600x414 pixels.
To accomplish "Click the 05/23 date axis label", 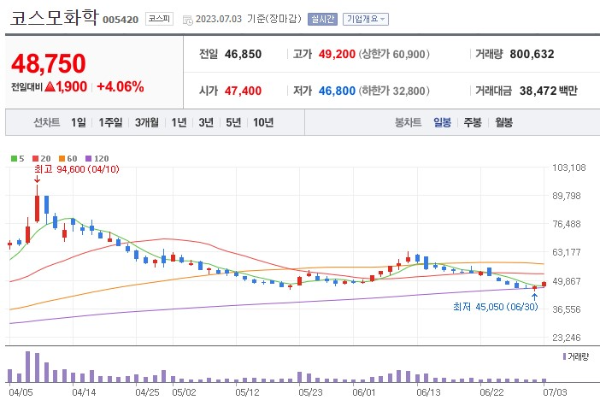I will pos(310,392).
